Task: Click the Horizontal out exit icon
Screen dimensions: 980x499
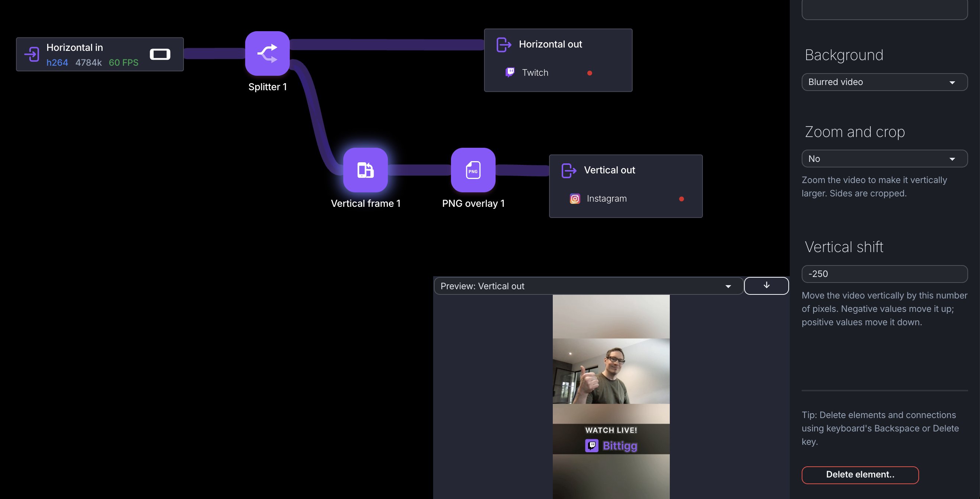Action: coord(504,45)
